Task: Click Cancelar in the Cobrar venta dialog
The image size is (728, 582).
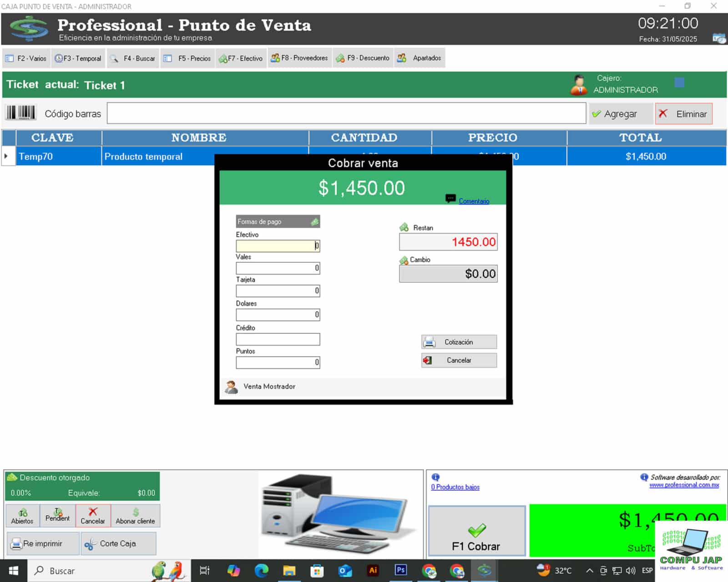Action: [x=459, y=360]
